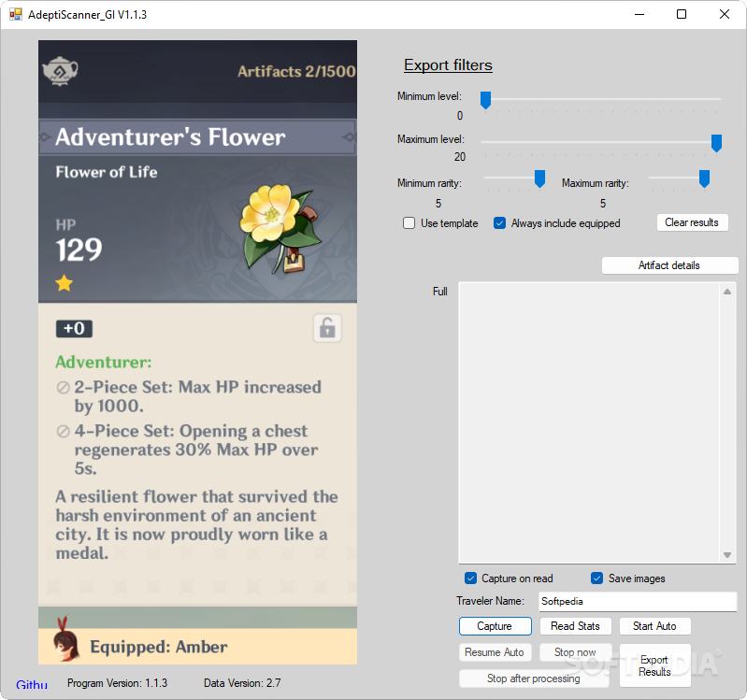Click the Export filters heading
The width and height of the screenshot is (747, 700).
coord(448,65)
